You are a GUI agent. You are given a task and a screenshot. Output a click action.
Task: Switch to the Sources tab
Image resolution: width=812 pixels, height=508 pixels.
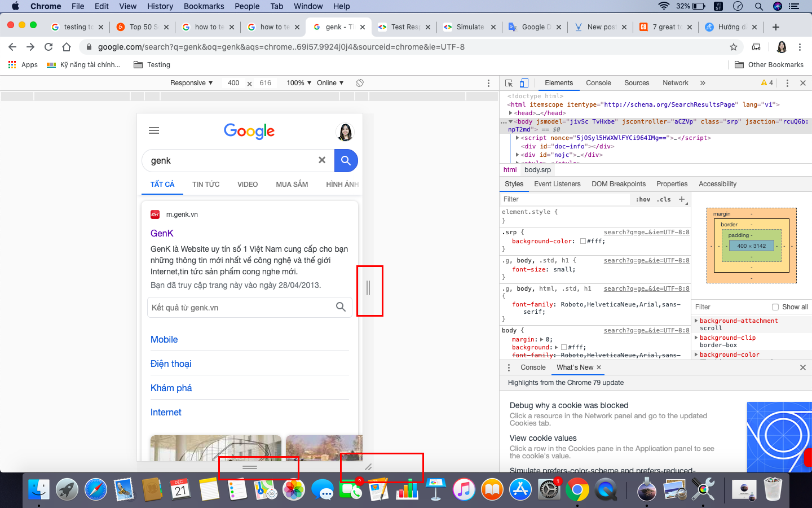(x=637, y=83)
